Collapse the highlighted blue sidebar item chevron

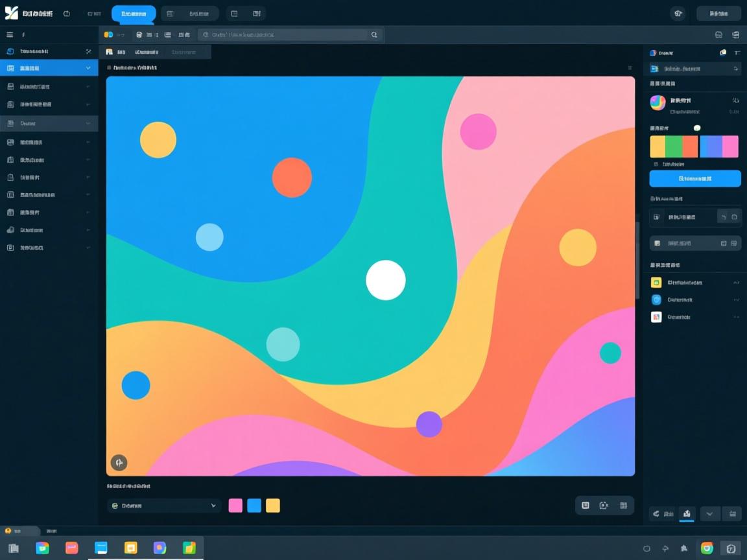(x=88, y=68)
